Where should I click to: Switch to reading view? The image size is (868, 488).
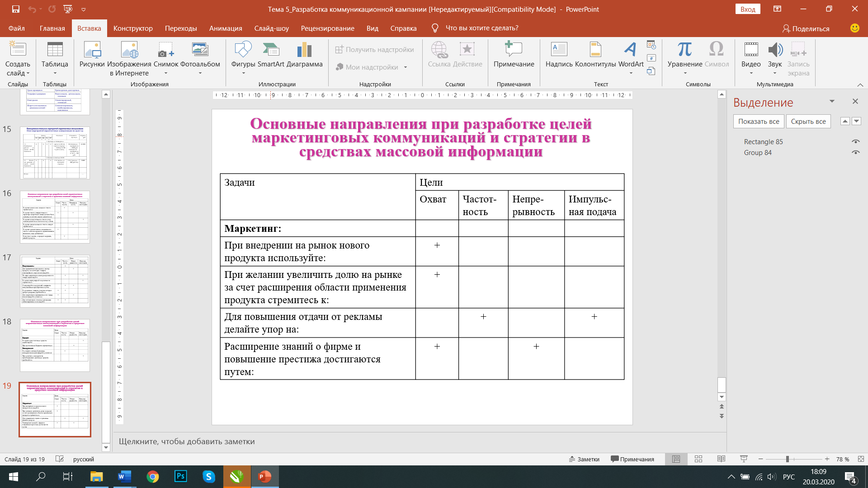721,459
